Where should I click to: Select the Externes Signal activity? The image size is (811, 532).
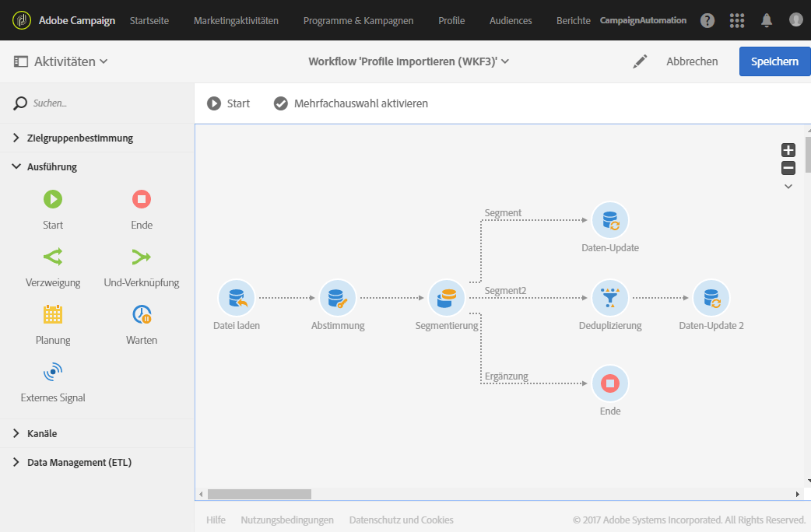[x=52, y=372]
